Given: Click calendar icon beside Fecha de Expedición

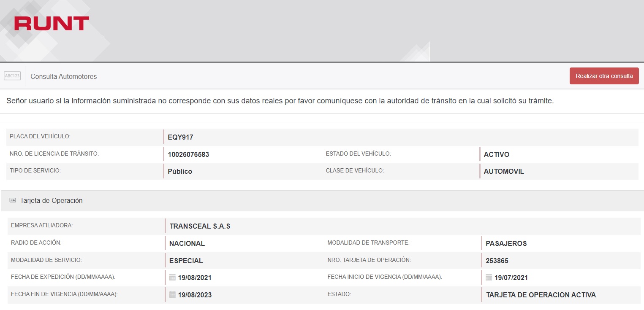Looking at the screenshot, I should pyautogui.click(x=172, y=278).
